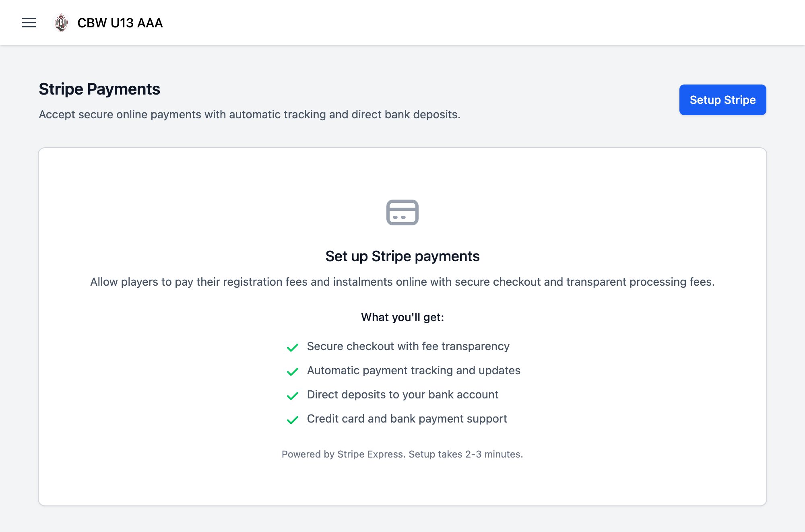The width and height of the screenshot is (805, 532).
Task: Click the 'Accept secure online payments' subtitle
Action: tap(250, 114)
